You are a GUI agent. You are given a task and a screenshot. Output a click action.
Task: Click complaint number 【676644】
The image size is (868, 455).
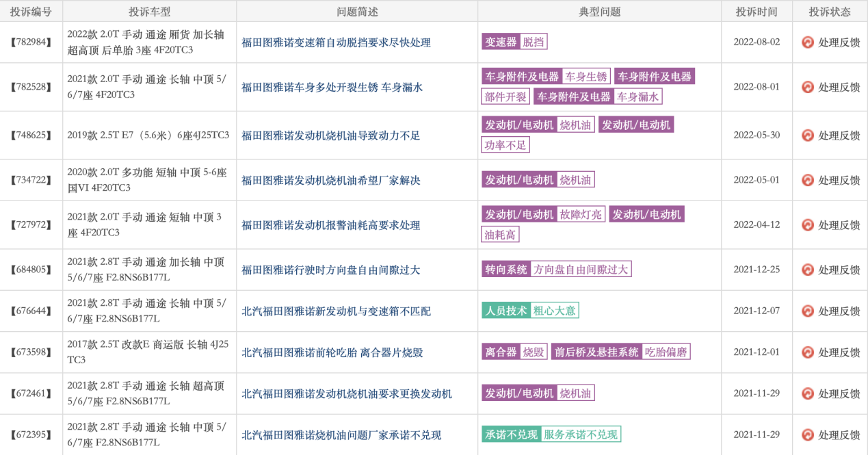(x=31, y=311)
